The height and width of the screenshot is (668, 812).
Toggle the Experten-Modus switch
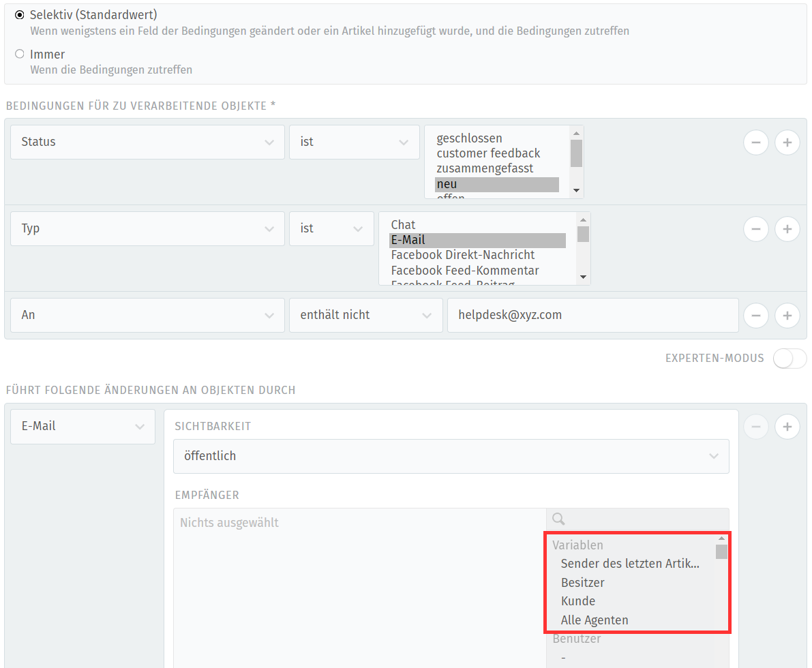(x=790, y=359)
